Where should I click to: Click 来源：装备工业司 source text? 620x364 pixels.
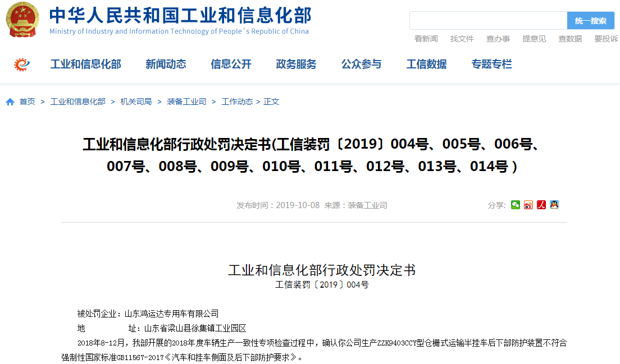click(355, 205)
